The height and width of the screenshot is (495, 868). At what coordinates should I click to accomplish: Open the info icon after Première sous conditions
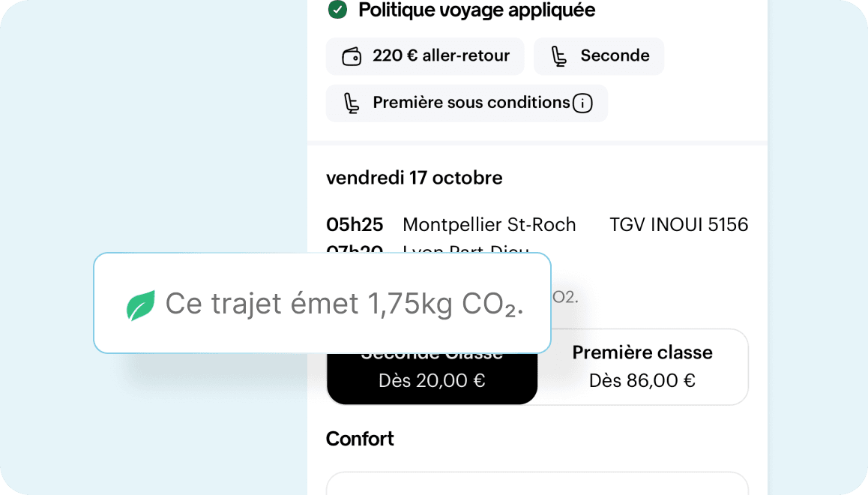coord(582,103)
